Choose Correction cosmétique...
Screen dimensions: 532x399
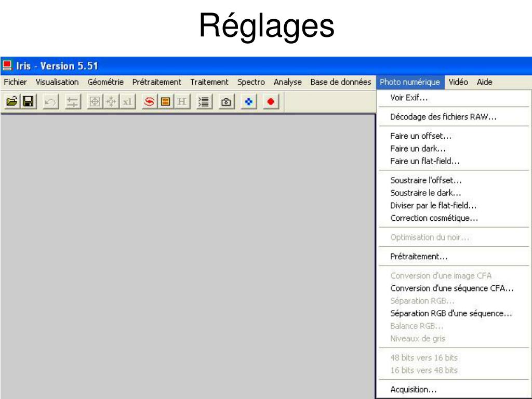coord(454,218)
